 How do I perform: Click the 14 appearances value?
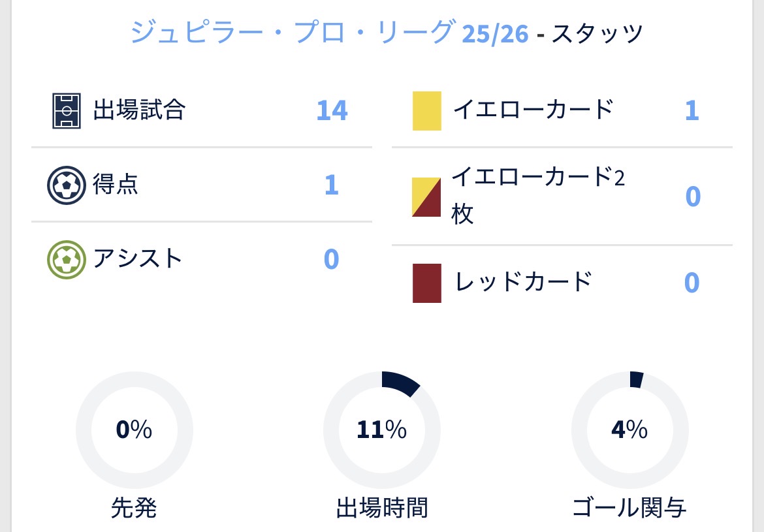332,110
